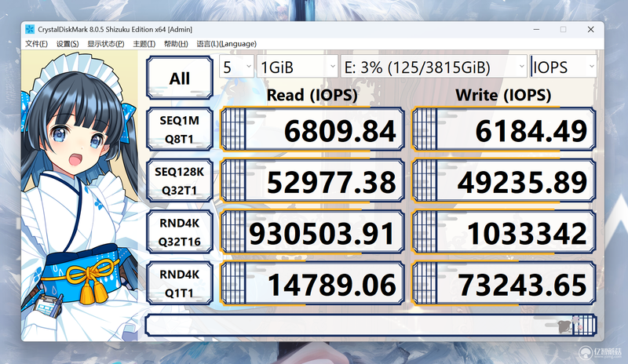
Task: Minimize the CrystalDiskMark window
Action: (536, 29)
